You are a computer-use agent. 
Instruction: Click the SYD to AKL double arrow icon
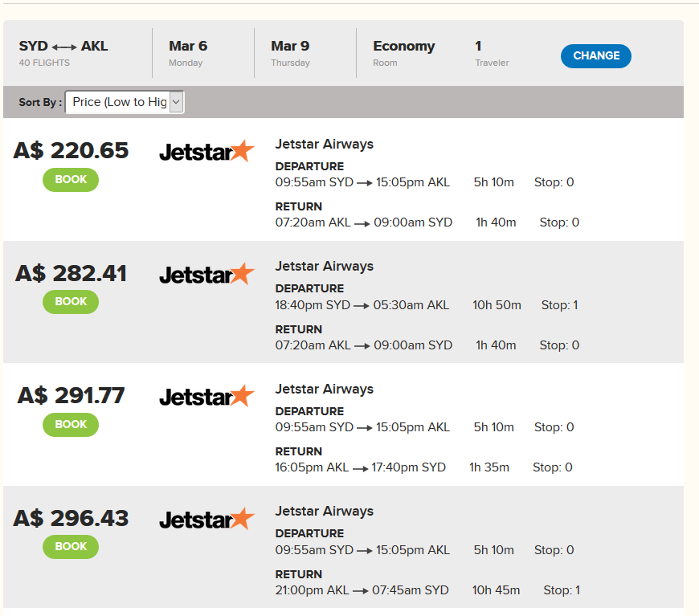click(x=64, y=47)
